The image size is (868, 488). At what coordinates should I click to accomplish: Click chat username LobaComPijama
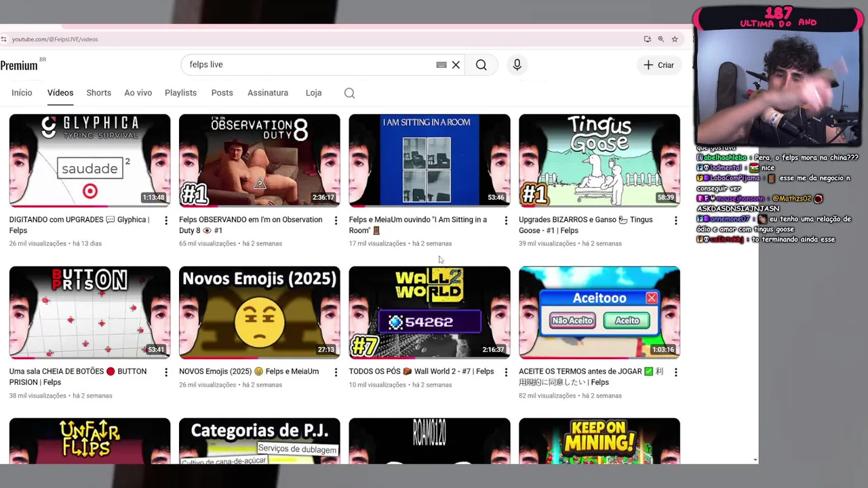pyautogui.click(x=735, y=178)
